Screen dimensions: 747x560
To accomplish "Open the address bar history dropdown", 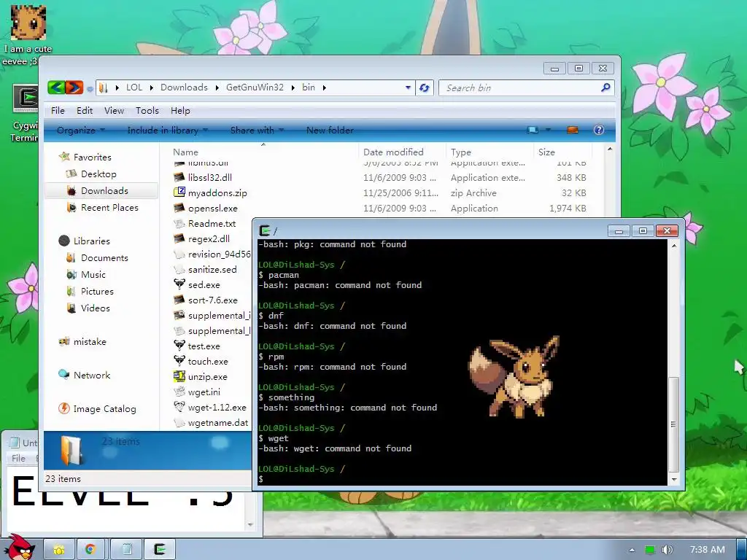I will pos(408,87).
